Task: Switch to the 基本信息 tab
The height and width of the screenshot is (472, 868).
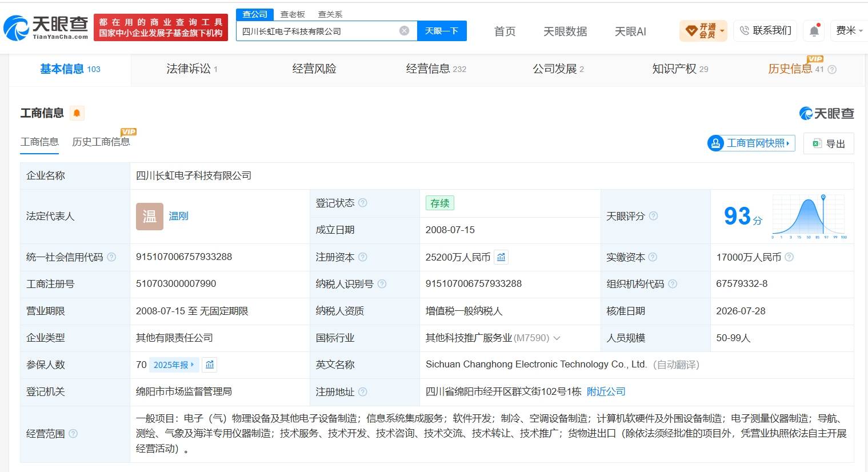Action: tap(70, 69)
